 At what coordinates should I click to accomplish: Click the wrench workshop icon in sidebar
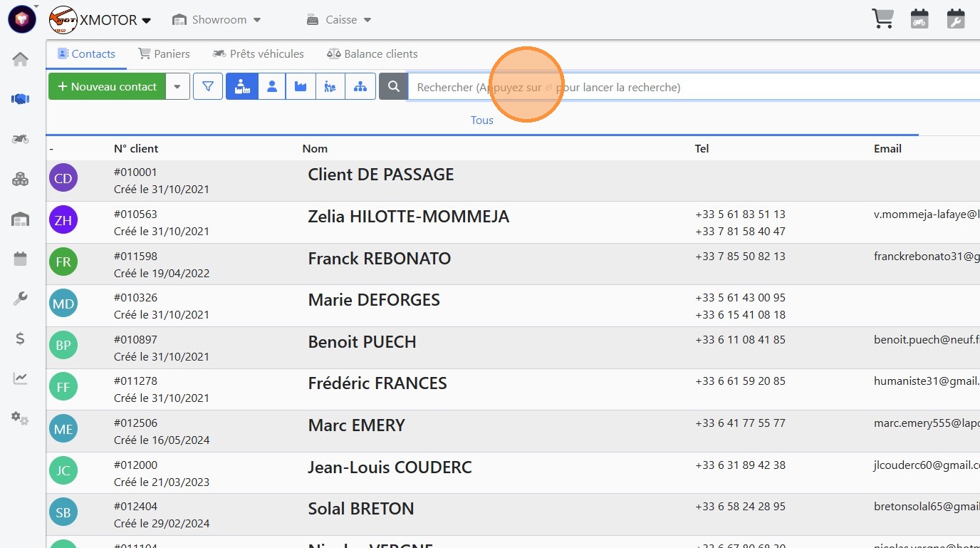click(x=21, y=299)
